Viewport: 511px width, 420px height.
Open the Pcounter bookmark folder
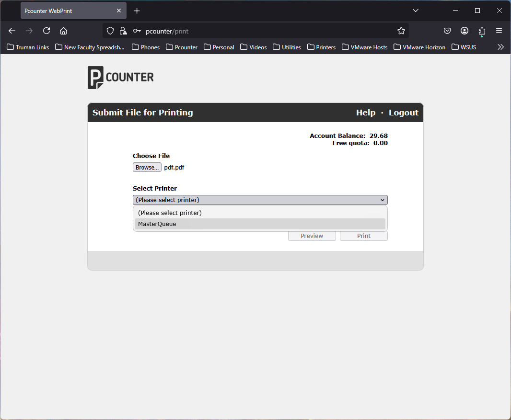182,47
